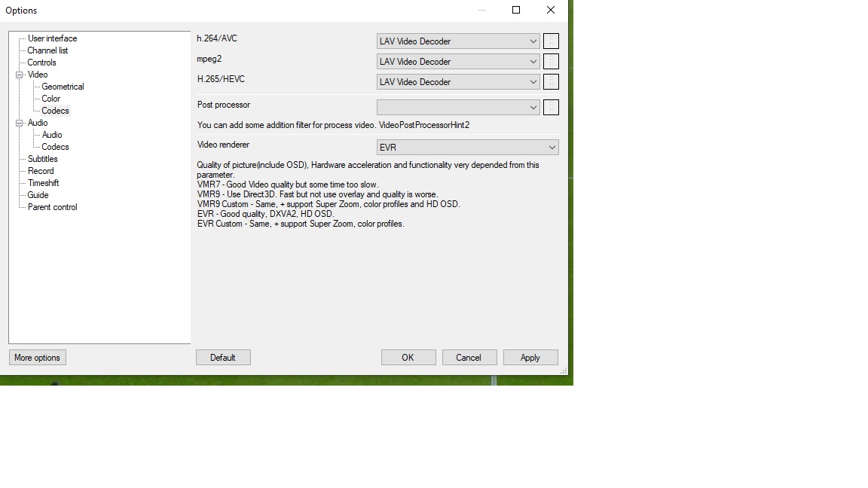Open Channel list settings
This screenshot has width=868, height=488.
pyautogui.click(x=47, y=50)
